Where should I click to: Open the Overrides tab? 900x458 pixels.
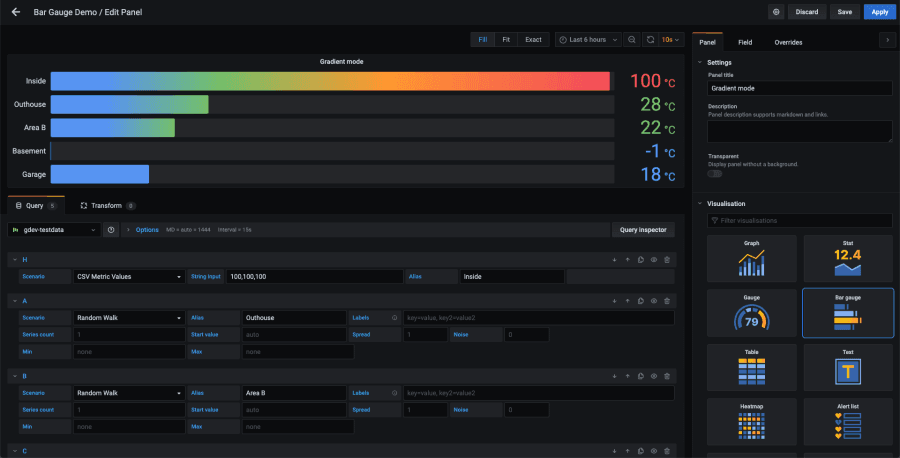coord(788,42)
